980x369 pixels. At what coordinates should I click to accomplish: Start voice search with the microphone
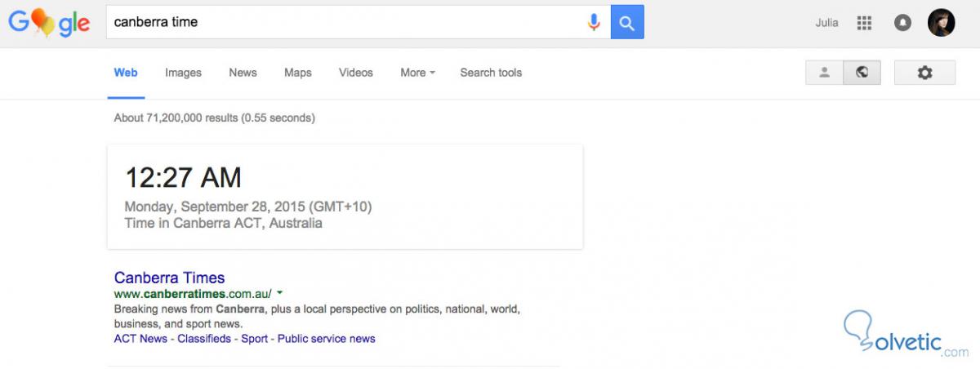[x=594, y=23]
